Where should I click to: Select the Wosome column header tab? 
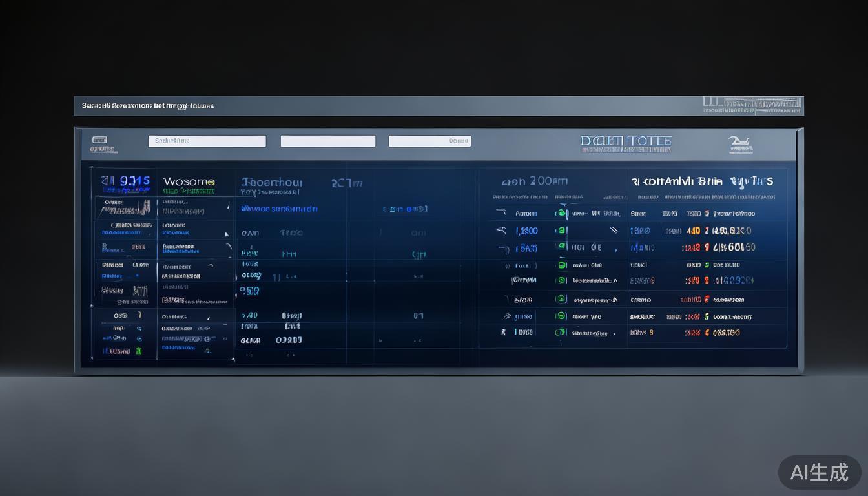click(189, 182)
